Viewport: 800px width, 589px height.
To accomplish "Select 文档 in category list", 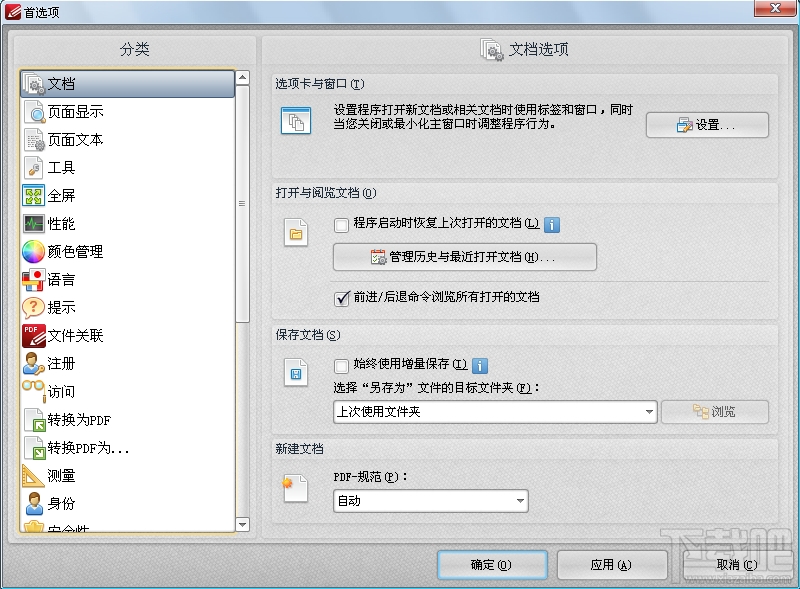I will (x=128, y=84).
